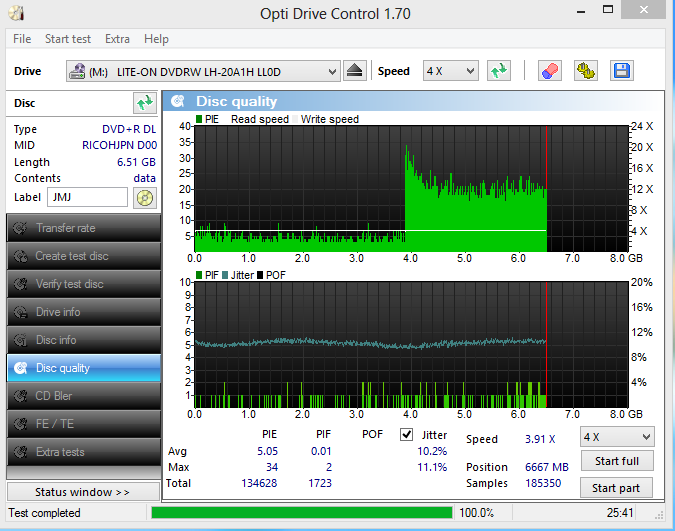Click the Jitter Max value 11.1%
The height and width of the screenshot is (531, 675).
[x=432, y=467]
